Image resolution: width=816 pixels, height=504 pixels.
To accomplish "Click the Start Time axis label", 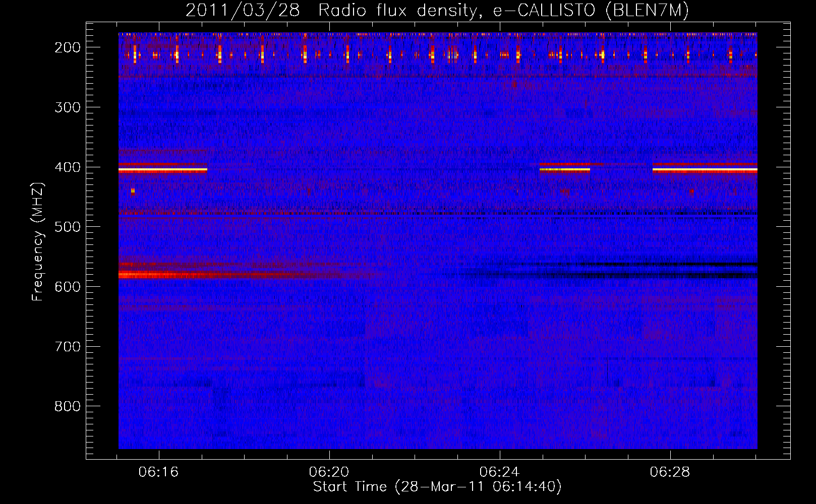I will coord(437,487).
